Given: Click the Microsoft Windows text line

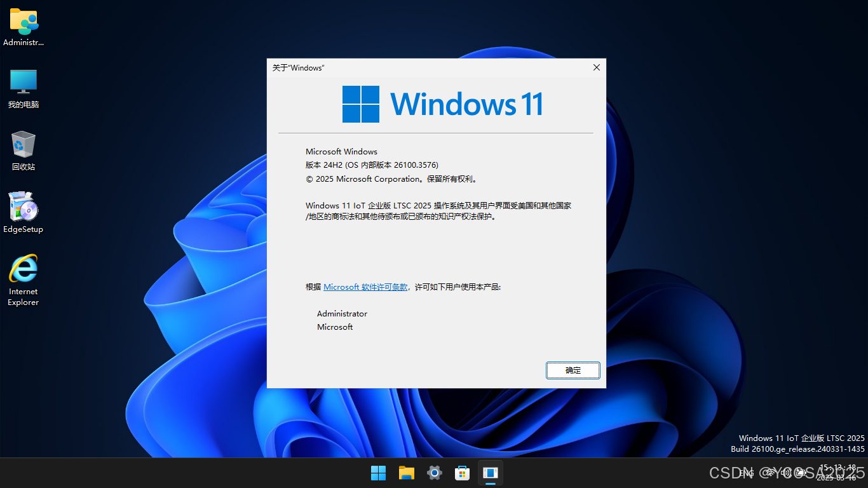Looking at the screenshot, I should point(341,152).
